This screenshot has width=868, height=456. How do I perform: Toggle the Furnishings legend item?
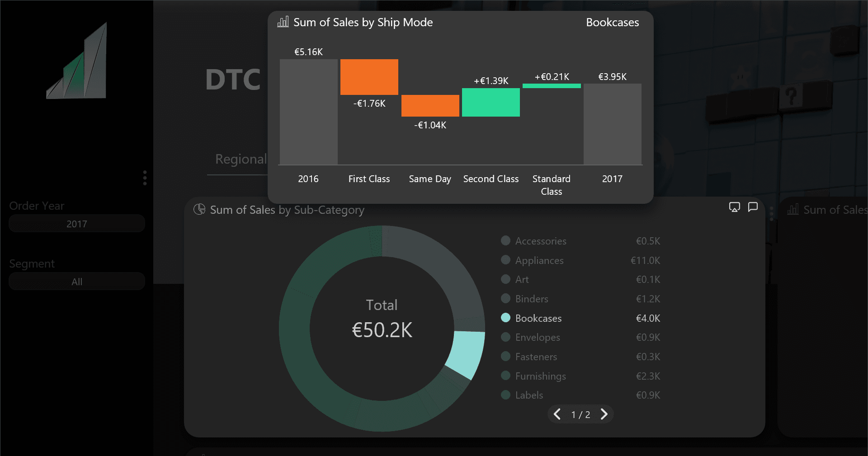540,376
